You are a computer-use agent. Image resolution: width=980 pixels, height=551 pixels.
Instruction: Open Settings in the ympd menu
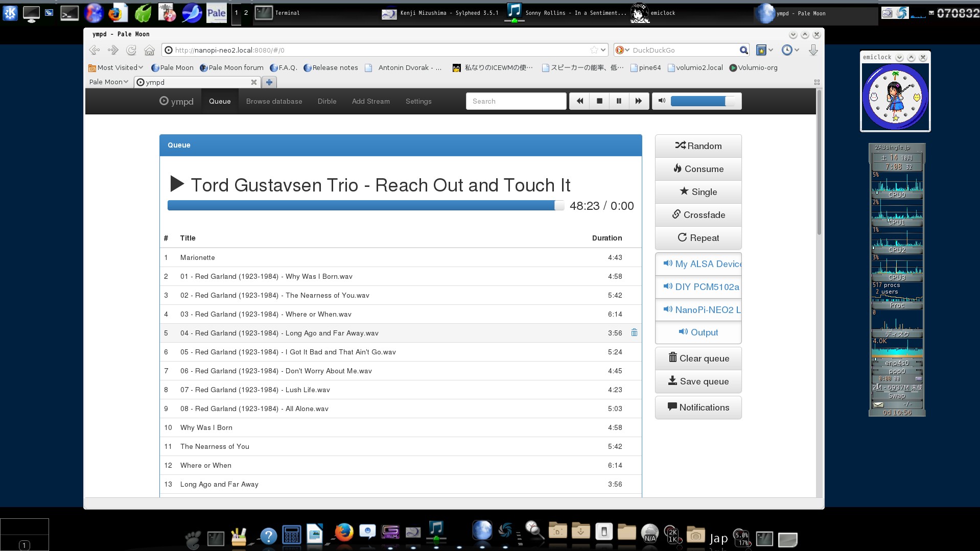click(418, 101)
